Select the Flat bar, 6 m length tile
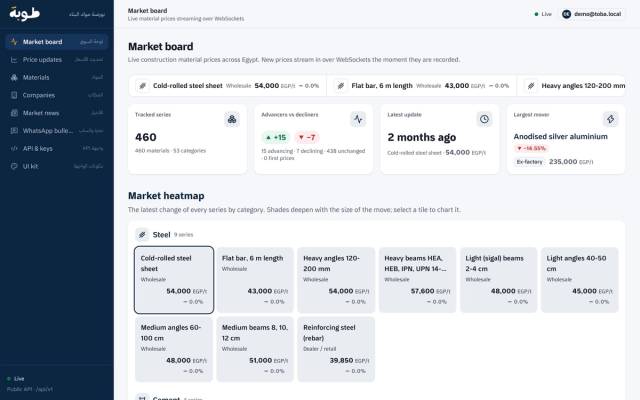Image resolution: width=640 pixels, height=400 pixels. click(x=255, y=280)
